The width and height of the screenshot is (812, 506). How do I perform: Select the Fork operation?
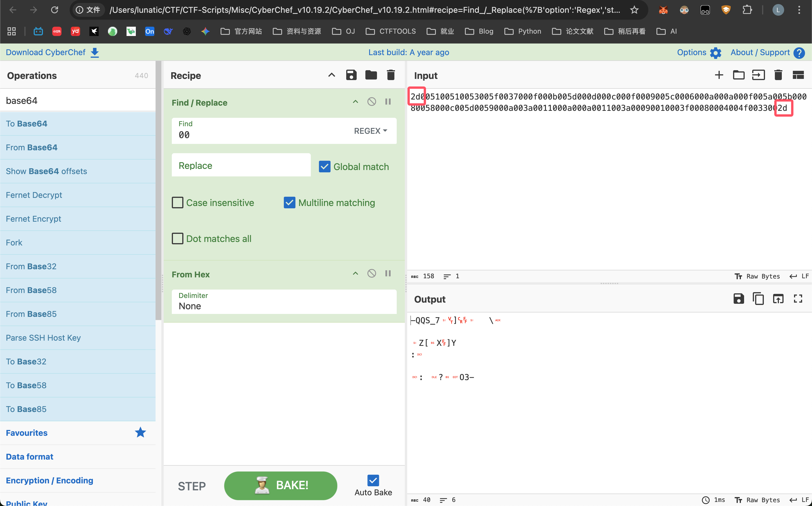pyautogui.click(x=78, y=242)
